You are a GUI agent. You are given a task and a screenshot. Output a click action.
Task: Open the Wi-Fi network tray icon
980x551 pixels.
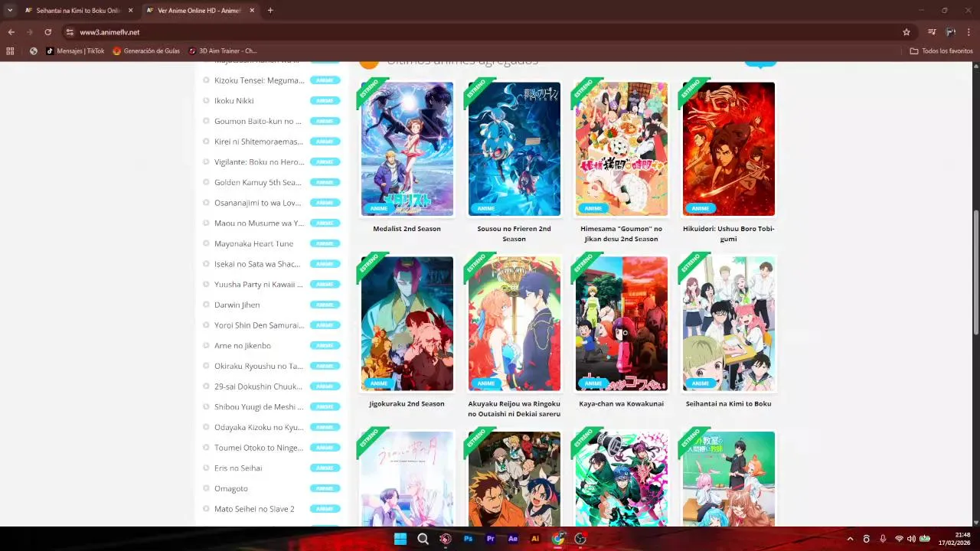point(899,539)
